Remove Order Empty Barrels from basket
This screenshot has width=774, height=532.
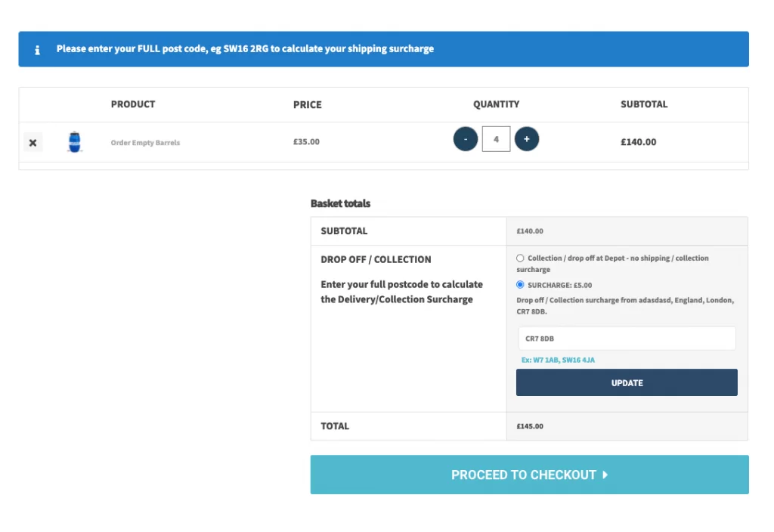pyautogui.click(x=33, y=142)
